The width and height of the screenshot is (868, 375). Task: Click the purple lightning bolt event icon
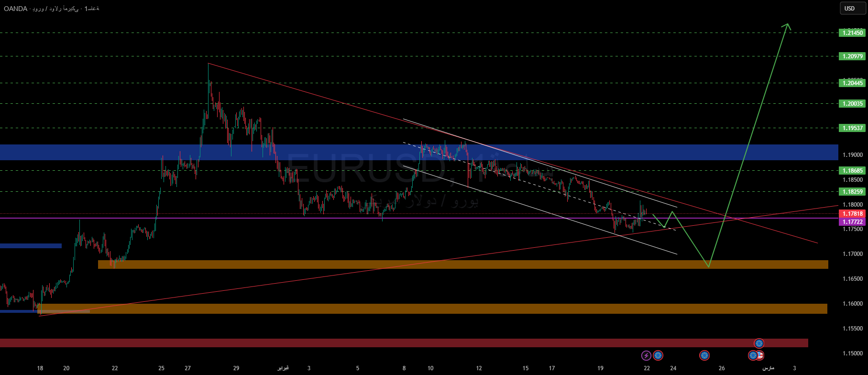point(646,355)
